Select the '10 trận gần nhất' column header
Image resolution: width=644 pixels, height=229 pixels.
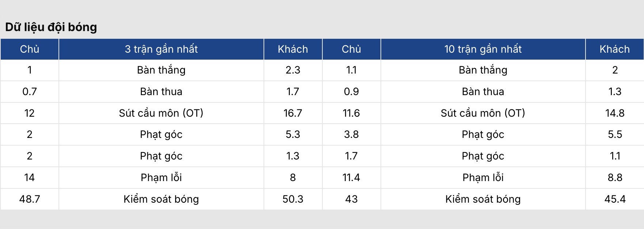483,49
